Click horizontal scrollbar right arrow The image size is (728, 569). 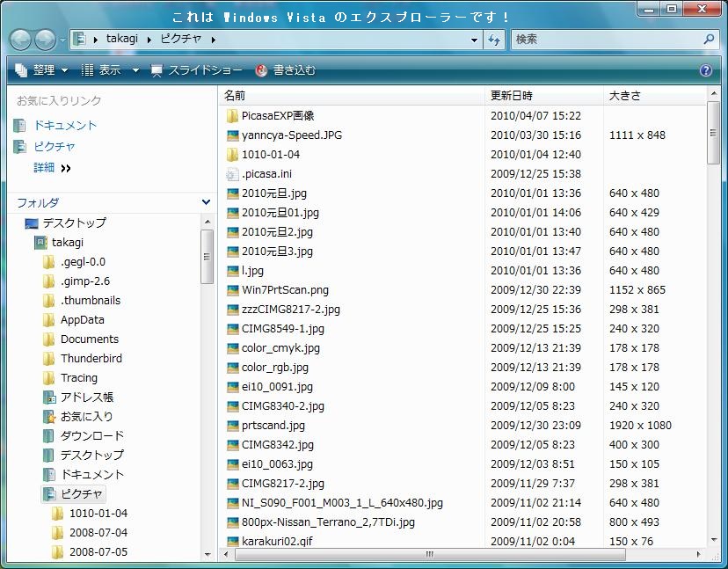(699, 554)
